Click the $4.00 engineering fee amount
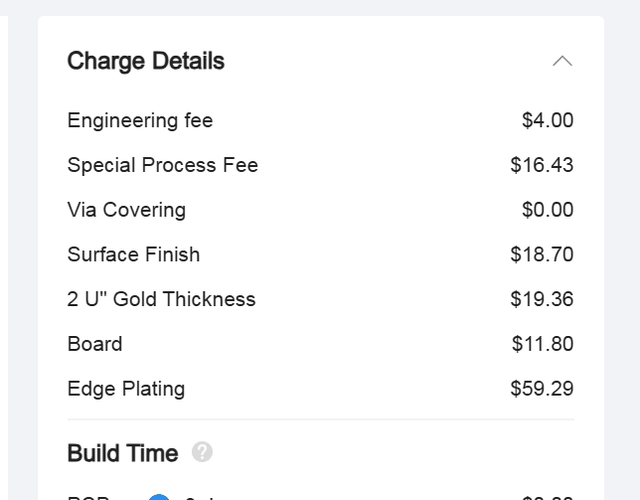Viewport: 640px width, 500px height. [x=547, y=120]
